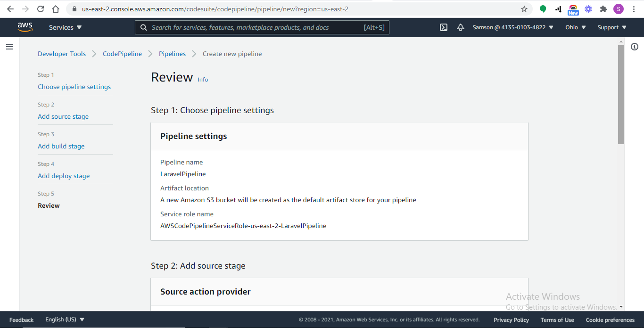Open the info panel icon on the right
The height and width of the screenshot is (328, 644).
634,47
